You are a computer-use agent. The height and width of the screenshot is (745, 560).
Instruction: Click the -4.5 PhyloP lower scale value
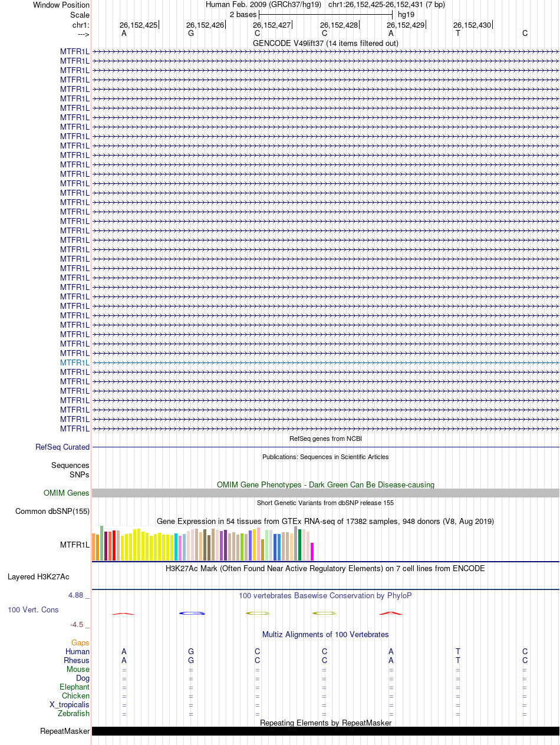pos(79,625)
